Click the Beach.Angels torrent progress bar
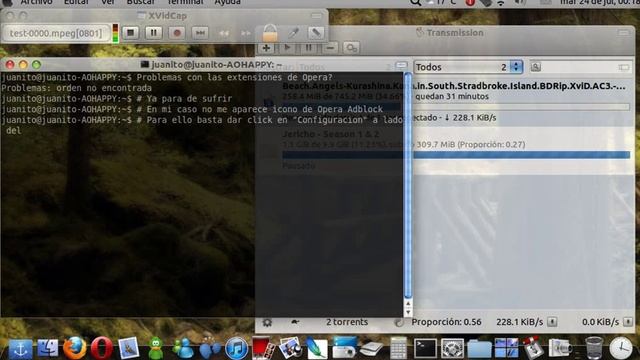This screenshot has width=640, height=360. (x=456, y=107)
